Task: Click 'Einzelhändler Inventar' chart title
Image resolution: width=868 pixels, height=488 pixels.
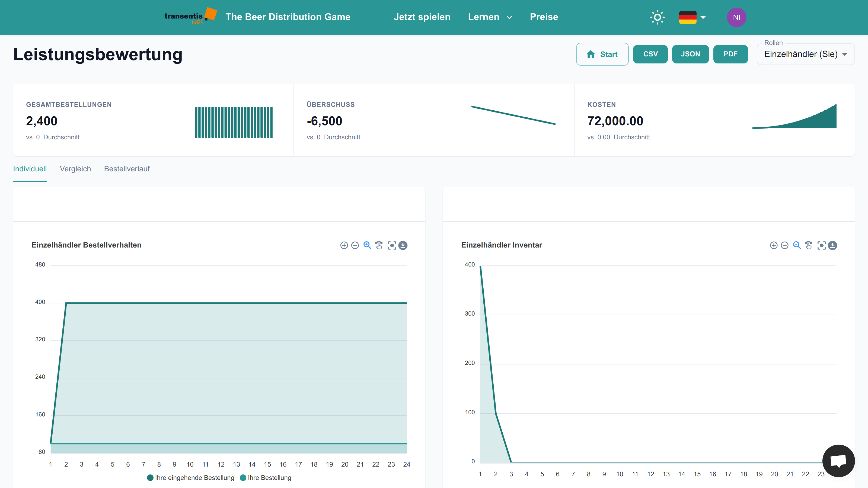Action: pyautogui.click(x=501, y=245)
